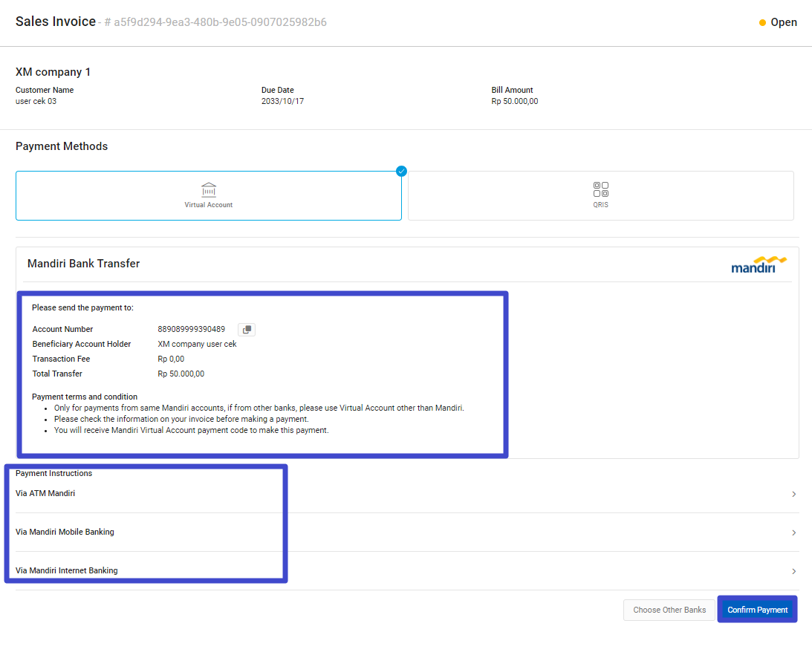This screenshot has height=658, width=812.
Task: Click the Payment Instructions heading
Action: [53, 474]
